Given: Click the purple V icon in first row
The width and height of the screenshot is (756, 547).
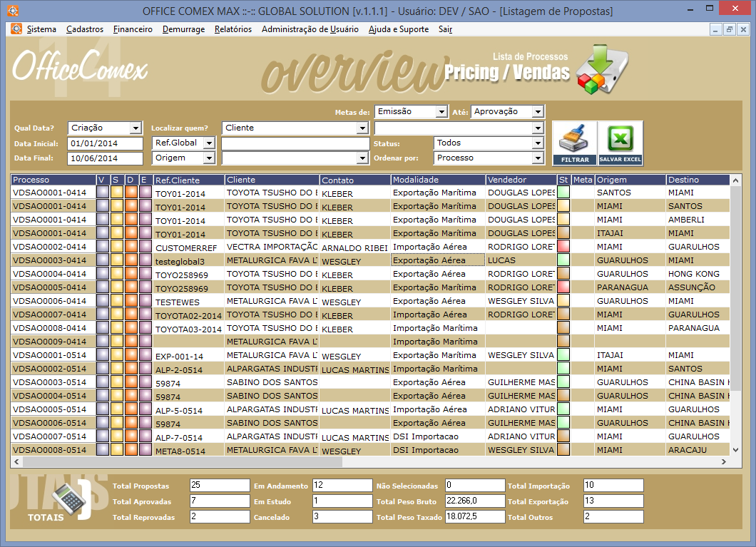Looking at the screenshot, I should click(103, 193).
